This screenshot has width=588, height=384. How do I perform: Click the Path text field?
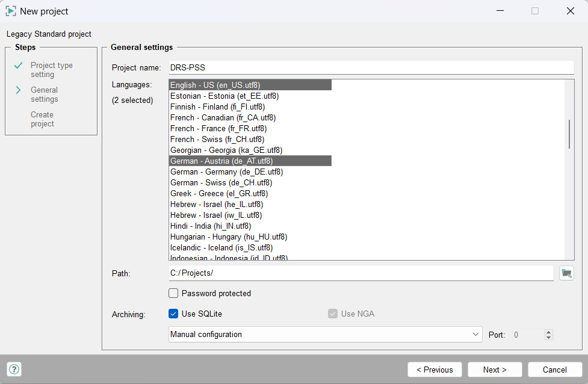tap(361, 273)
